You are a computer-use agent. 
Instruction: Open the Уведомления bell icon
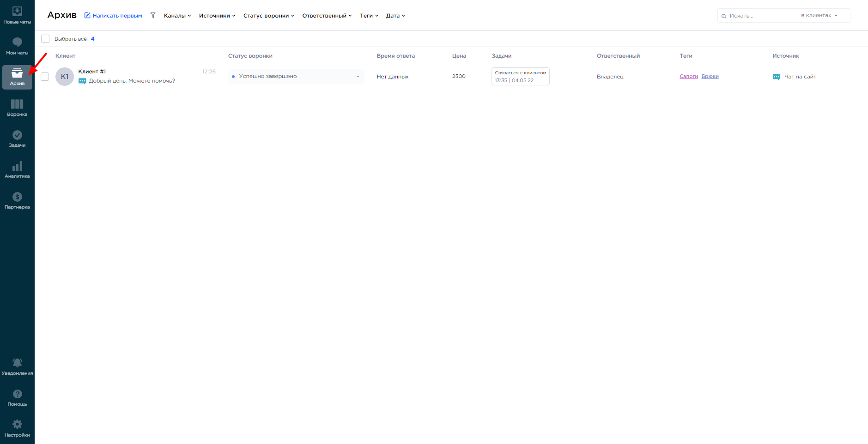17,363
